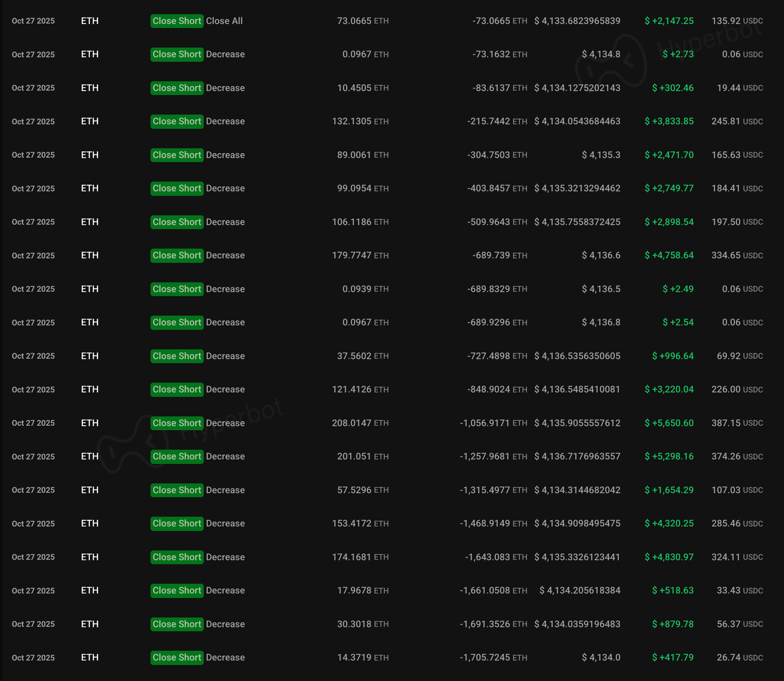Click the size 14.3719 ETH

pos(363,658)
